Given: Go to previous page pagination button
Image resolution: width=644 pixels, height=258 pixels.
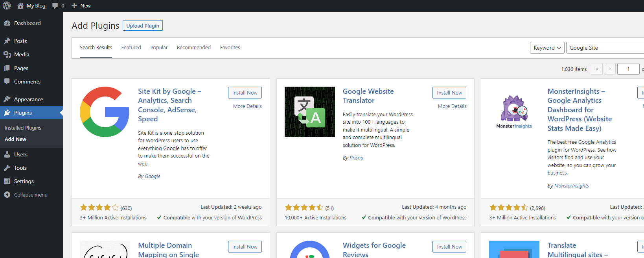Looking at the screenshot, I should (x=610, y=69).
